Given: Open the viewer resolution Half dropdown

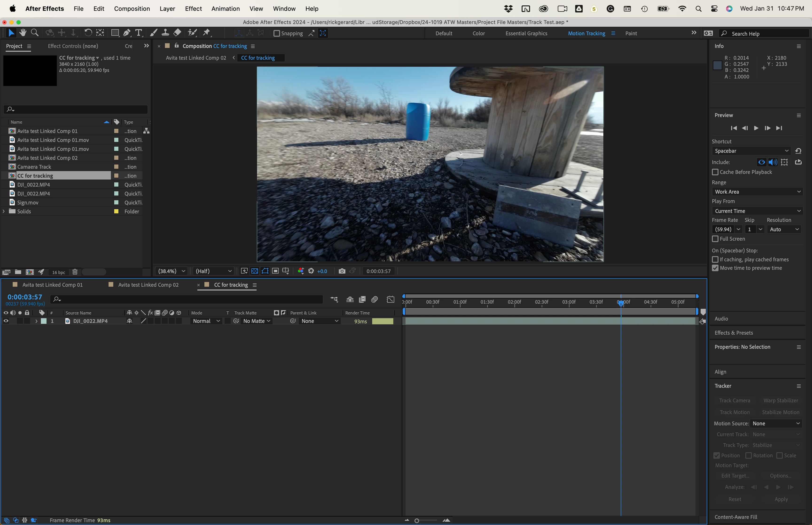Looking at the screenshot, I should (x=213, y=271).
